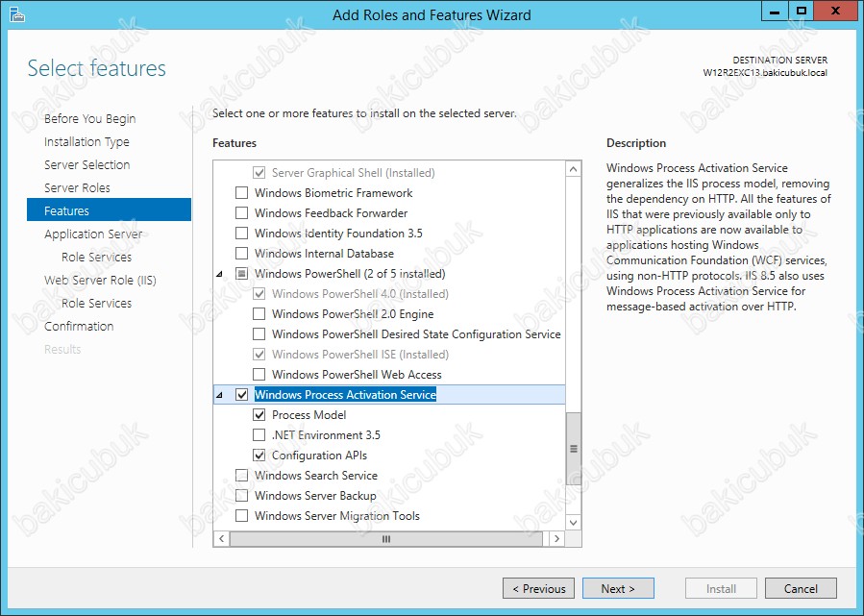The image size is (864, 616).
Task: Open Role Services under Application Server
Action: pyautogui.click(x=96, y=258)
